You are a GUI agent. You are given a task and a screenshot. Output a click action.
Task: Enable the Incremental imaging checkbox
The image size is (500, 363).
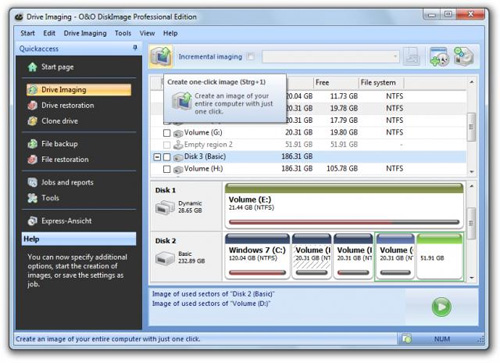click(251, 57)
